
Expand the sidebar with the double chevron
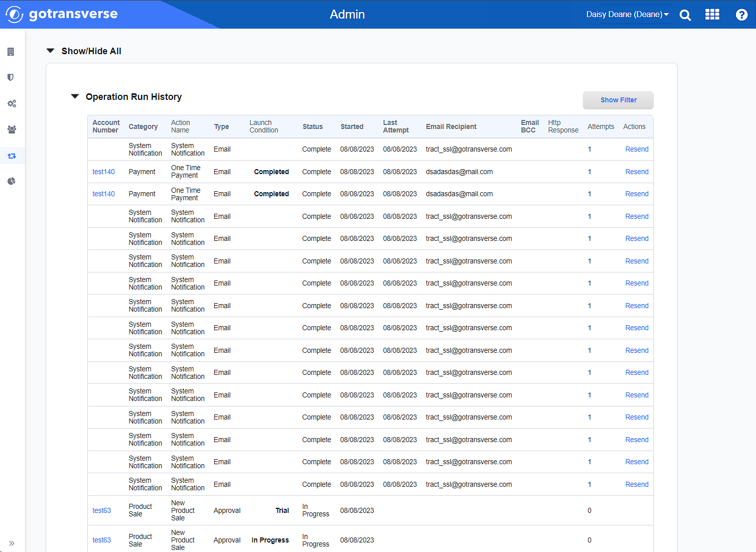pos(12,543)
